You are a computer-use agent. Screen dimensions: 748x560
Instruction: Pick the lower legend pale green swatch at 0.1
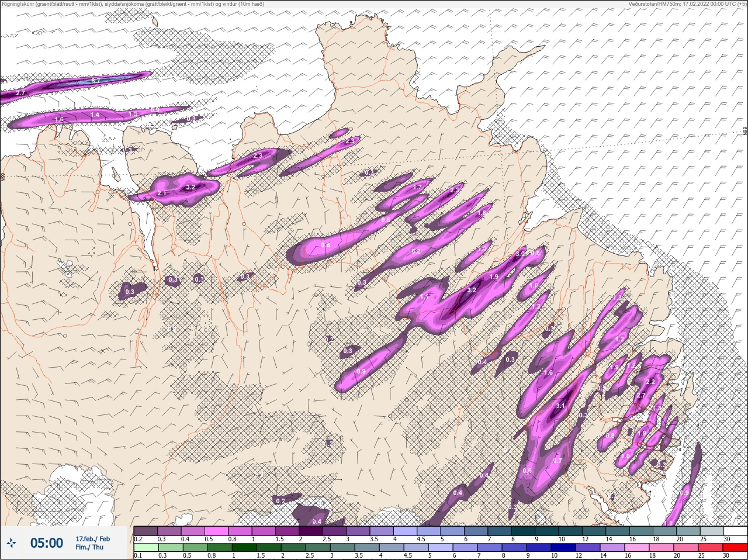[x=146, y=548]
